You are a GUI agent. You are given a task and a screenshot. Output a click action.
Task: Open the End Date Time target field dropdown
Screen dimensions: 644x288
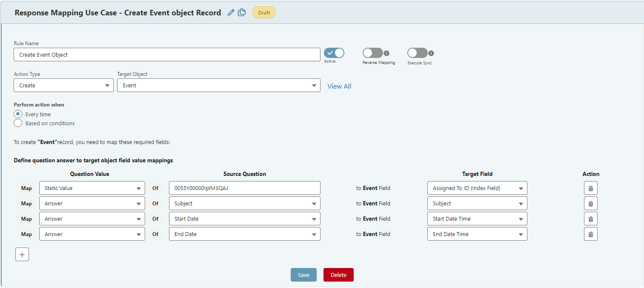(x=521, y=234)
